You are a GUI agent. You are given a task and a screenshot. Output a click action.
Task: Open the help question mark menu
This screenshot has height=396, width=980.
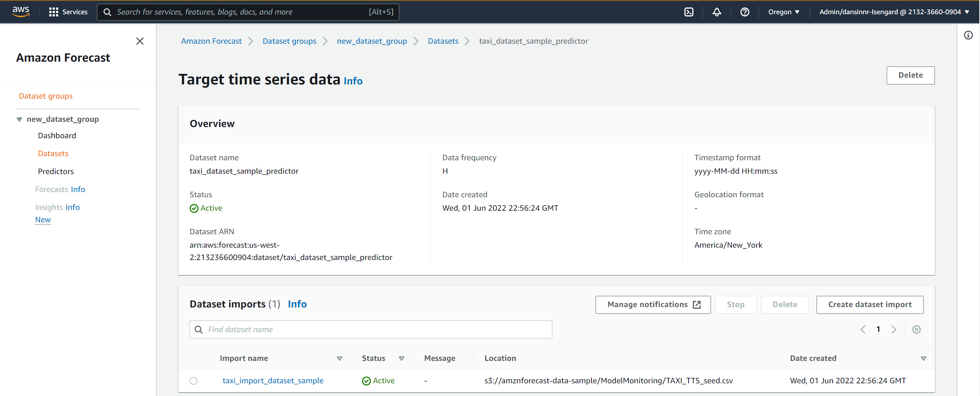tap(745, 12)
